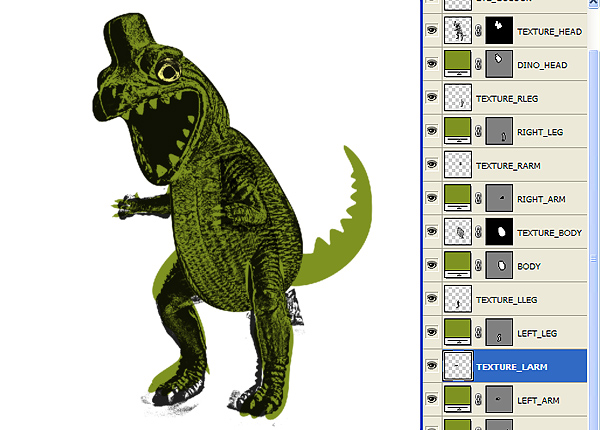Select TEXTURE_HEAD layer thumbnail
This screenshot has width=600, height=430.
tap(458, 30)
